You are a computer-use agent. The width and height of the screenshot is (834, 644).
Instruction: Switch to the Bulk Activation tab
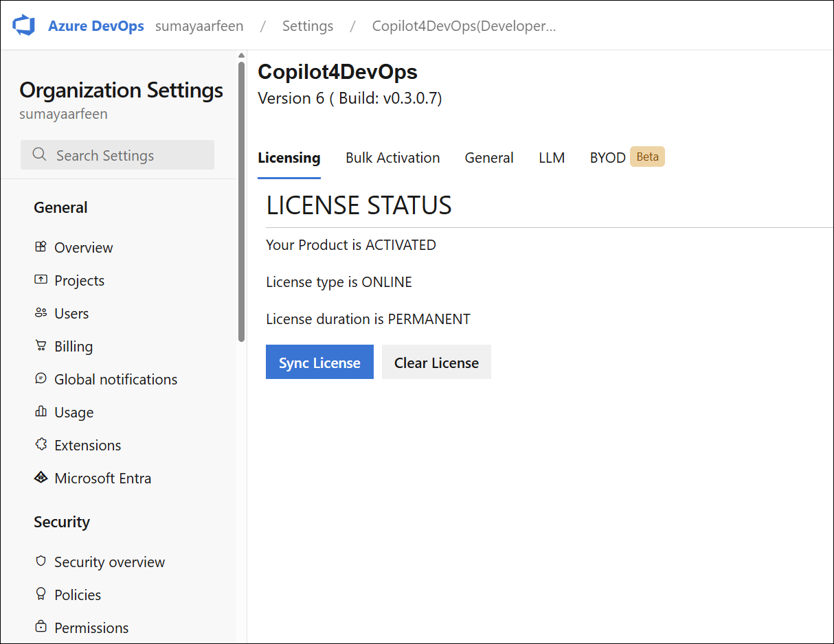393,158
